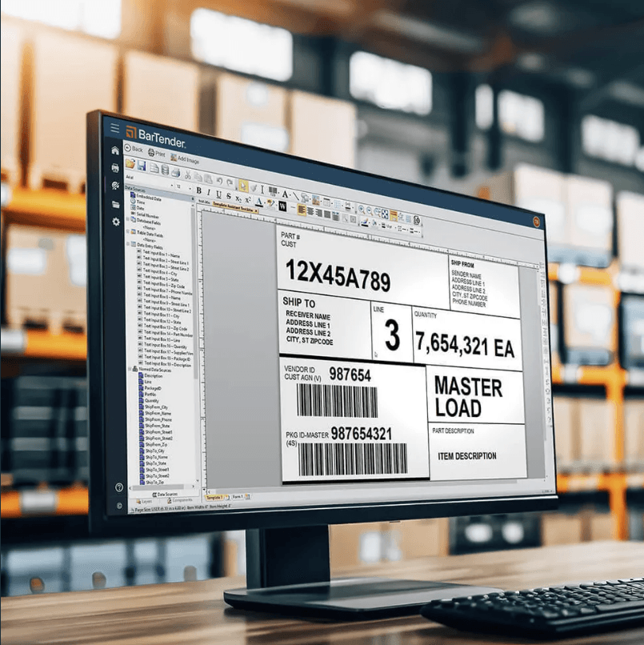Switch to the Layers panel tab

(x=144, y=501)
